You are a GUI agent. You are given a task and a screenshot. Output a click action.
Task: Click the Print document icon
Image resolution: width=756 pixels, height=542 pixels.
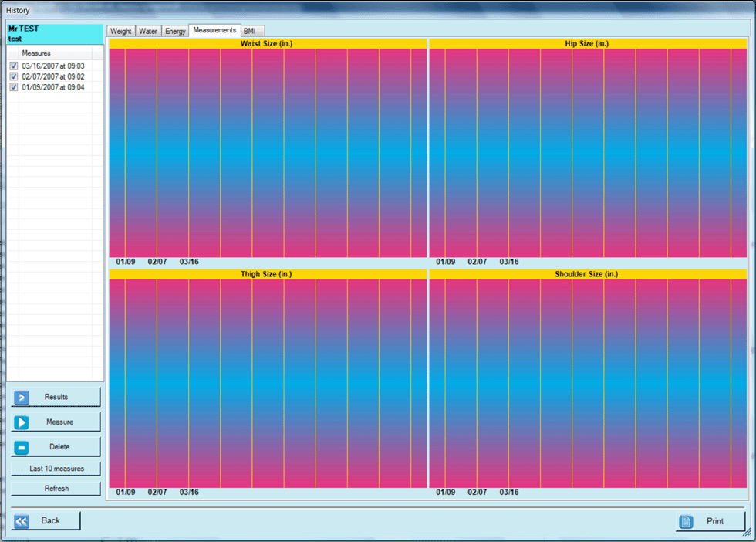click(x=686, y=522)
